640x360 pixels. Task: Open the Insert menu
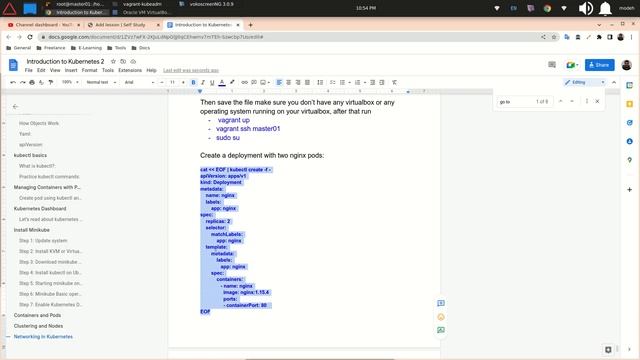(71, 70)
